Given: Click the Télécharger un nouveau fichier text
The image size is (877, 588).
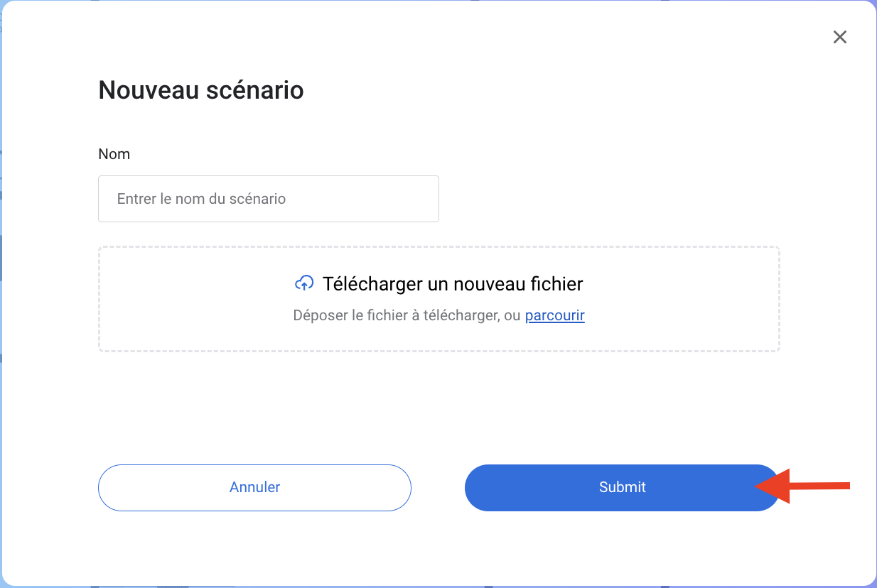Looking at the screenshot, I should pos(452,284).
